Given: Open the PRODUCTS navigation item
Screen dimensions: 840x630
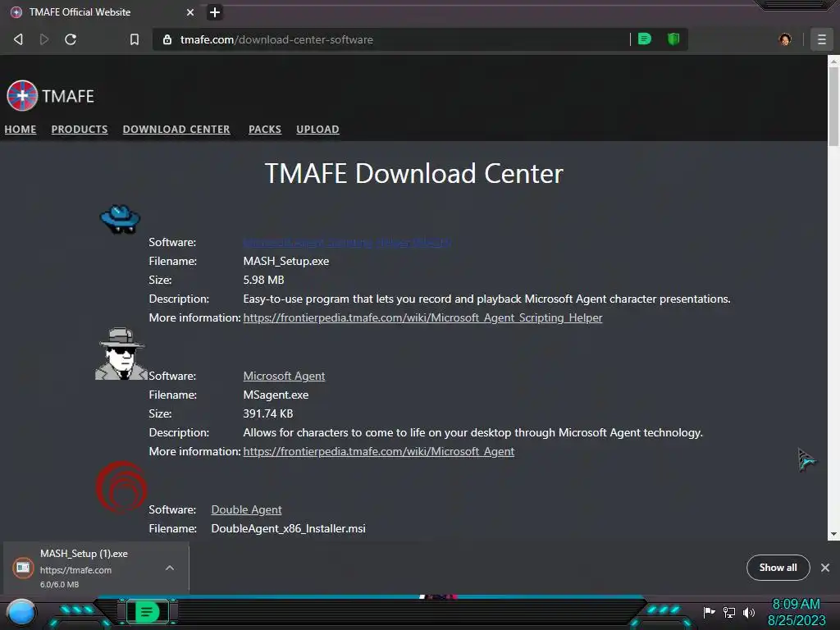Looking at the screenshot, I should 80,129.
